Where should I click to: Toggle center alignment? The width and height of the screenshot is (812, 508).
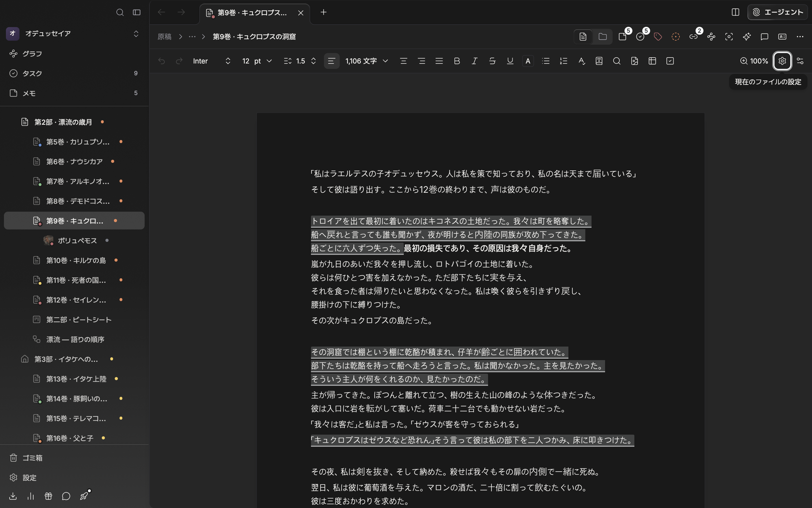point(404,61)
